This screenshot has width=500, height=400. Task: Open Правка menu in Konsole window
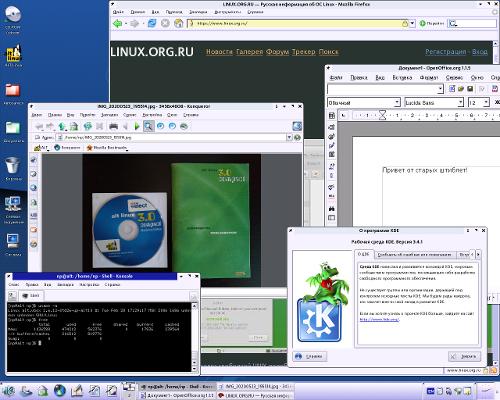click(32, 285)
